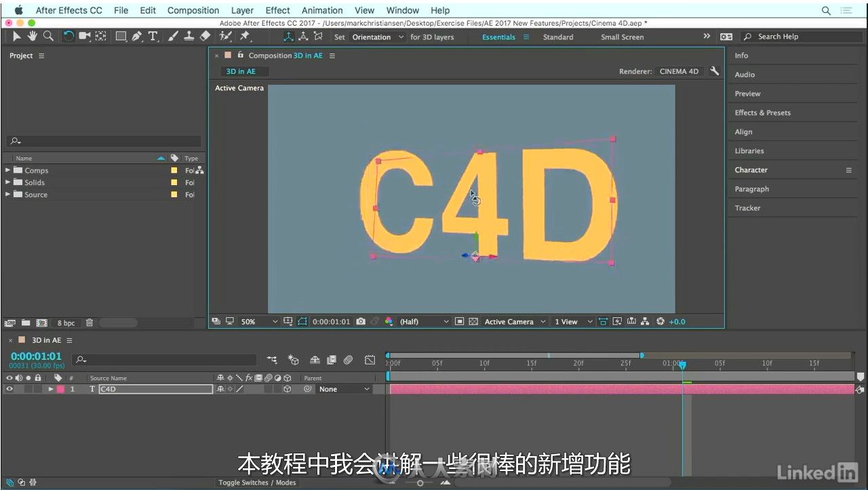Hide the C4D layer with eye toggle
This screenshot has height=490, width=868.
(x=9, y=389)
